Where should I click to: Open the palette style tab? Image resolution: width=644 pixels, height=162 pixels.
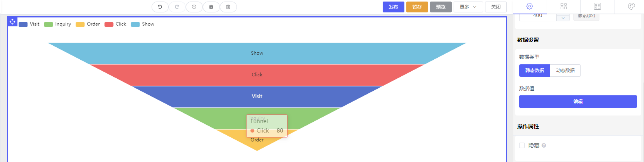tap(631, 6)
